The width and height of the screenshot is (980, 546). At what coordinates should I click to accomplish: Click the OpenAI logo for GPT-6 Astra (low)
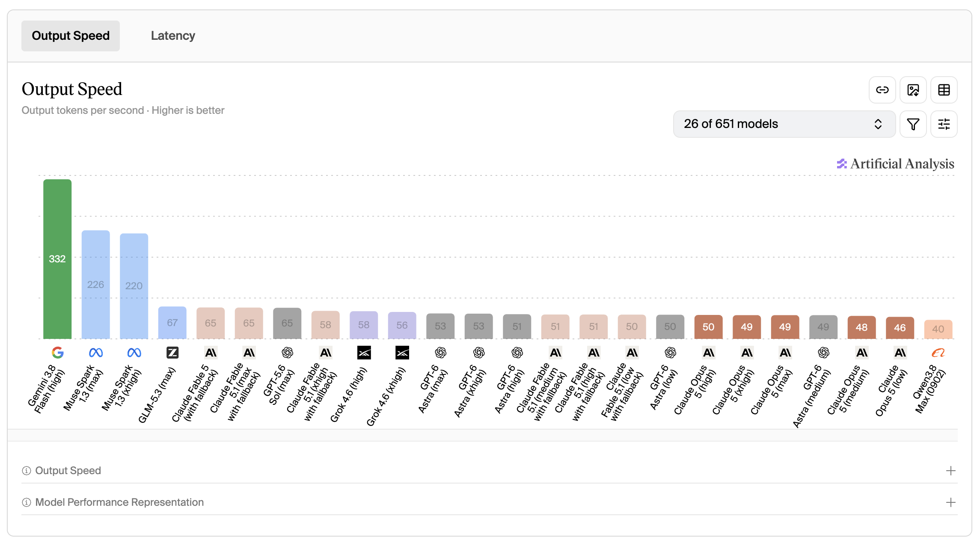click(670, 353)
